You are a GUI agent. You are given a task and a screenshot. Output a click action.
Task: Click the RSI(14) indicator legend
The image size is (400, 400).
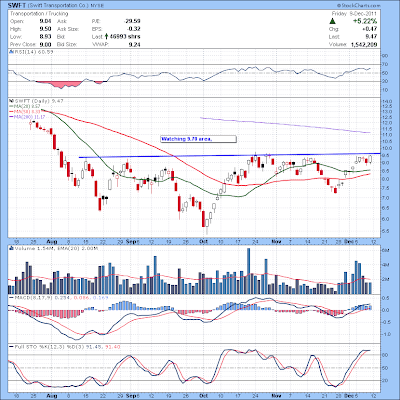point(31,52)
